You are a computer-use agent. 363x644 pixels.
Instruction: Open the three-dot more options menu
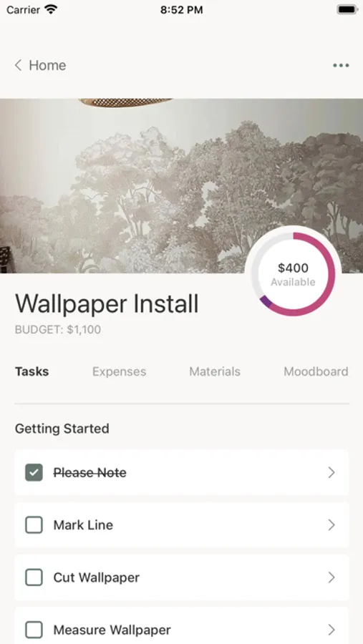pyautogui.click(x=341, y=65)
